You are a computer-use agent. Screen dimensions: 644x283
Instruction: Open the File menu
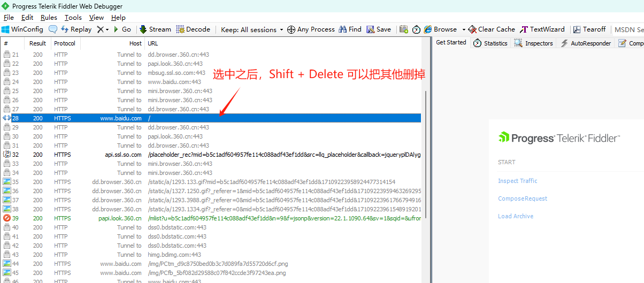(x=9, y=18)
